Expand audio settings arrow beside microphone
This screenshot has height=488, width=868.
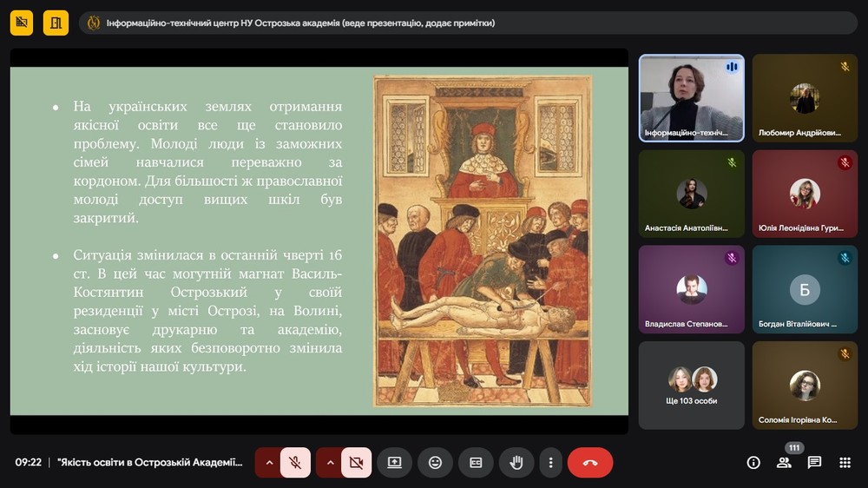[x=268, y=463]
